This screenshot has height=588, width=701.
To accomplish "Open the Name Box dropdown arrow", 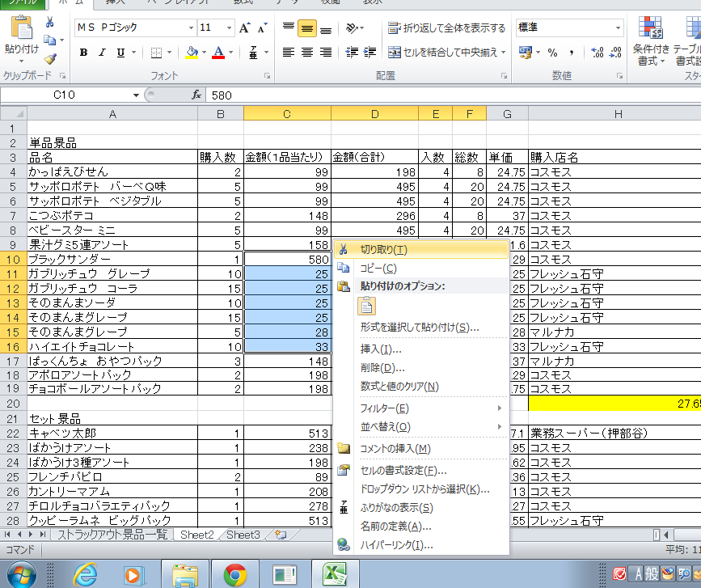I will 136,95.
